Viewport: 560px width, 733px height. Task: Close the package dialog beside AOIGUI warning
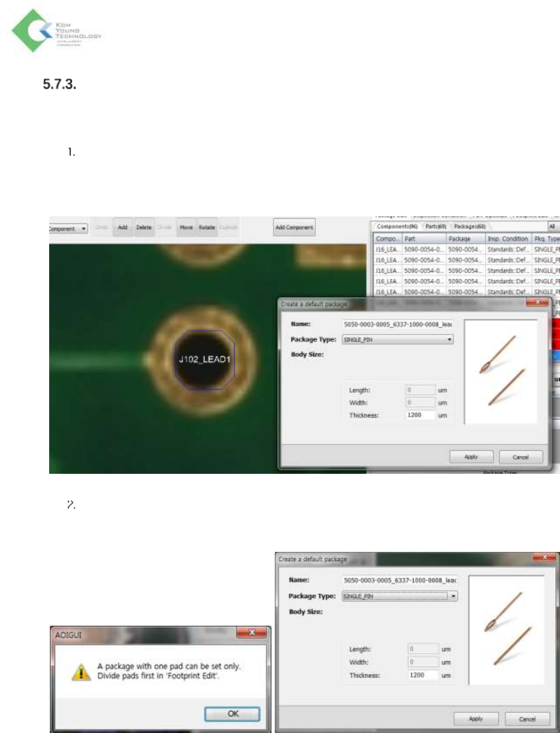click(544, 557)
